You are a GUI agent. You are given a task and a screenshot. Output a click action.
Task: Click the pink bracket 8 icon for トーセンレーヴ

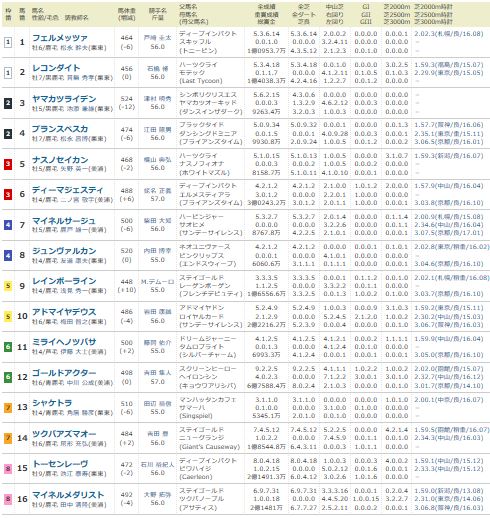[8, 468]
